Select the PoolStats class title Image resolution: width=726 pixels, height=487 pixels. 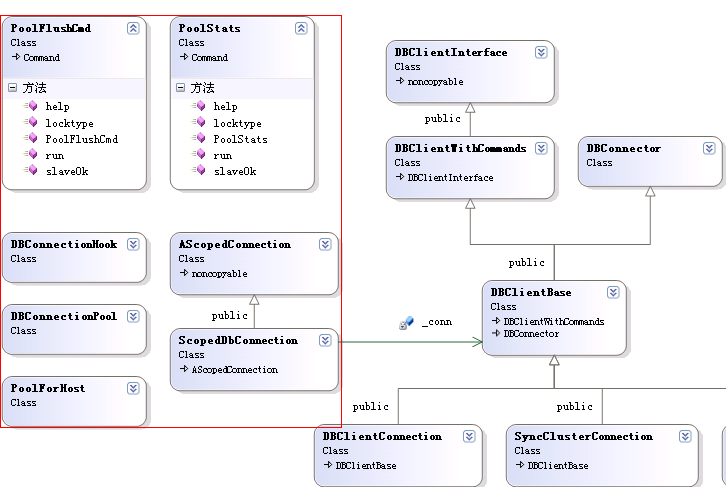[x=210, y=28]
